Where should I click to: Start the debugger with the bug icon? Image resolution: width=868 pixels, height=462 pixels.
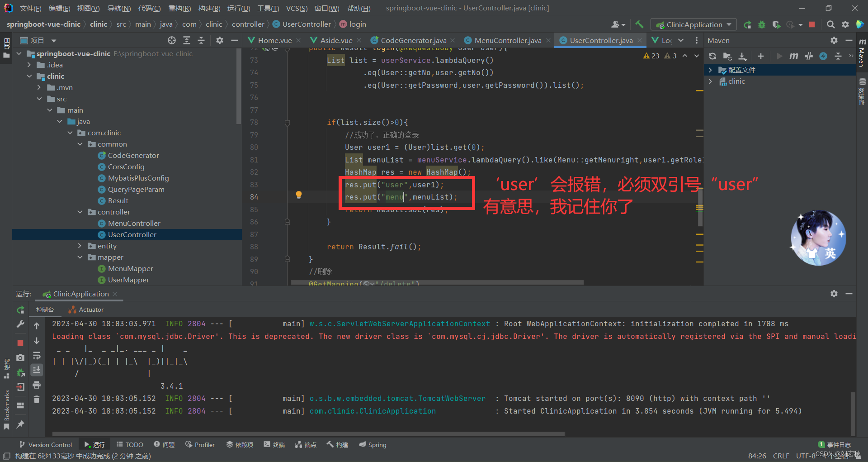pyautogui.click(x=761, y=24)
